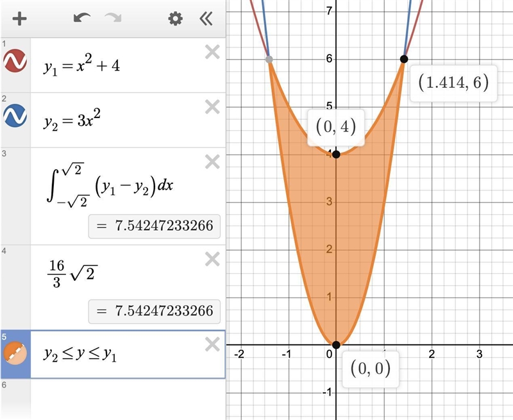Select the 16/3 √2 result 7.54247233266
This screenshot has width=513, height=420.
point(155,311)
